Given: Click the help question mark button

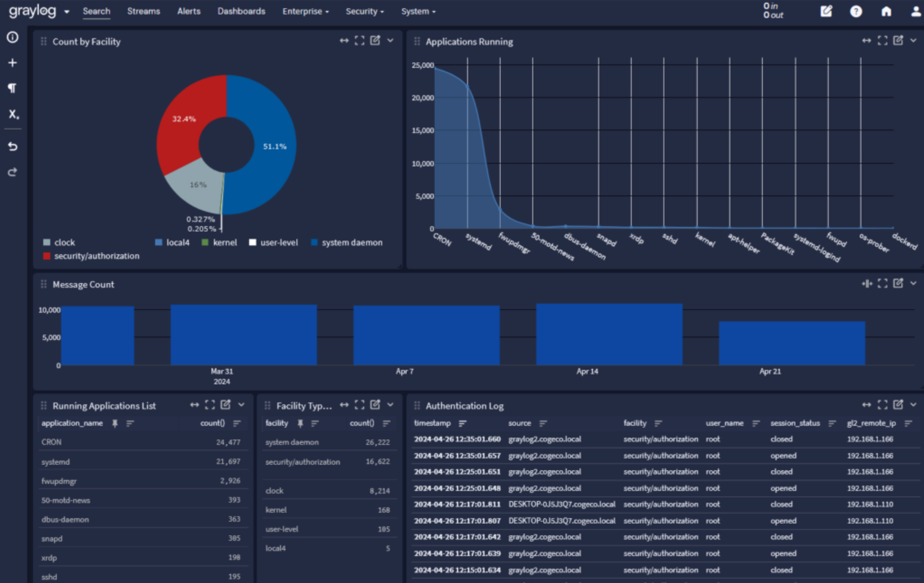Looking at the screenshot, I should tap(856, 12).
